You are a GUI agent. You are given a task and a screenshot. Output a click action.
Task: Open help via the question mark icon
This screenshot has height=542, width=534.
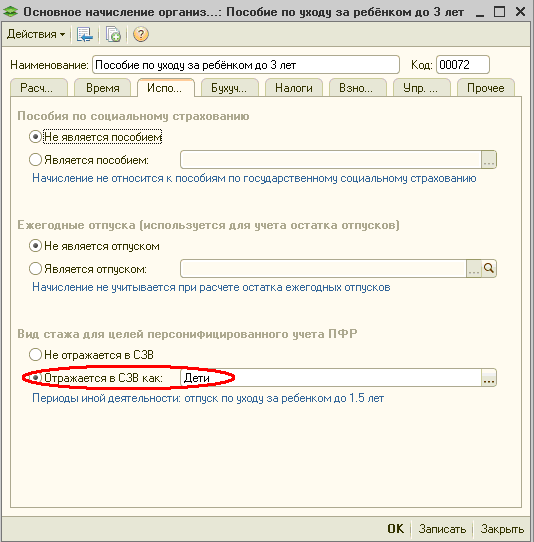[141, 35]
